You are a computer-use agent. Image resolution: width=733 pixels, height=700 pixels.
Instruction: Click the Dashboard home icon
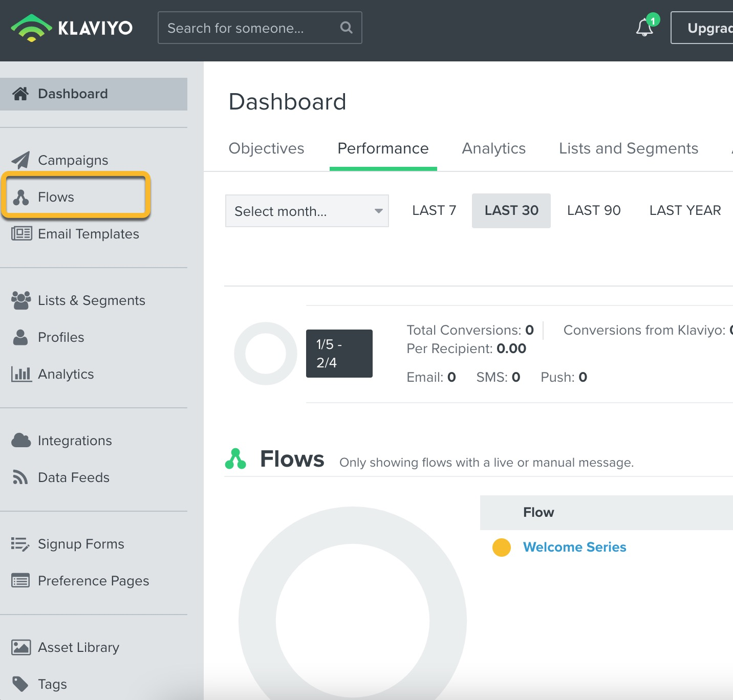point(20,94)
